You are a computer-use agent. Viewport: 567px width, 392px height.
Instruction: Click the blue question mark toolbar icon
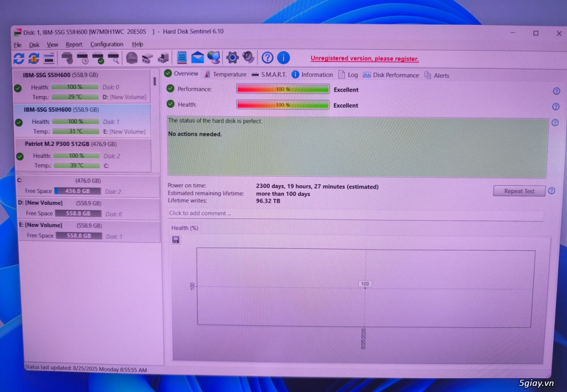[267, 58]
